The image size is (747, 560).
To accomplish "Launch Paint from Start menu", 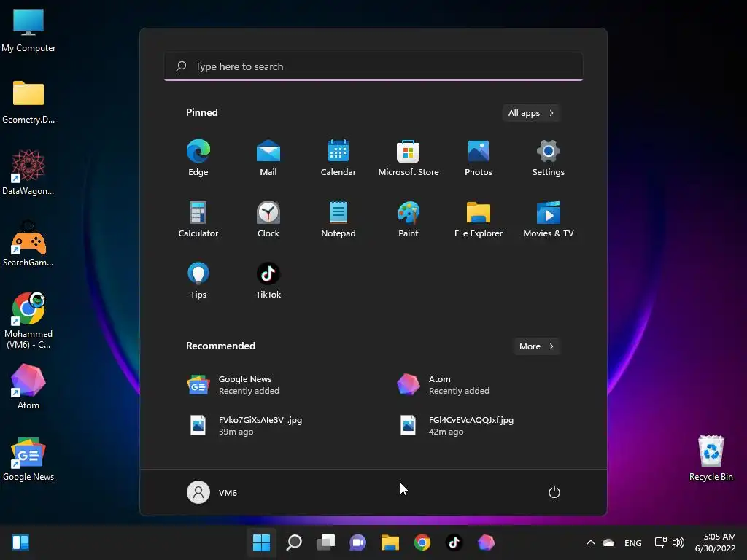I will pyautogui.click(x=409, y=219).
